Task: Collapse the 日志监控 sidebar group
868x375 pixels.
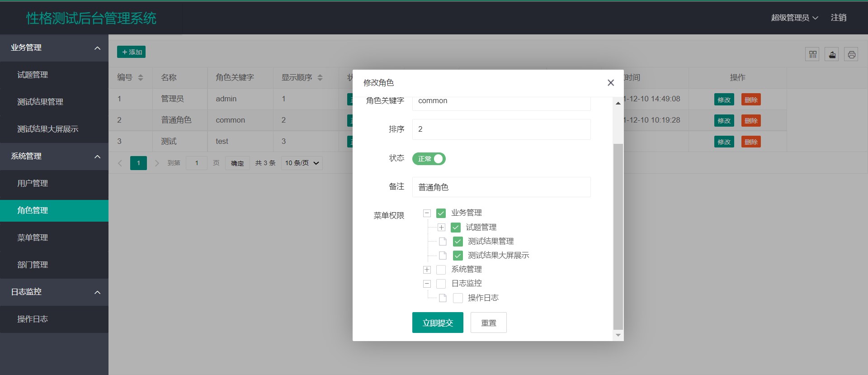Action: pos(54,292)
